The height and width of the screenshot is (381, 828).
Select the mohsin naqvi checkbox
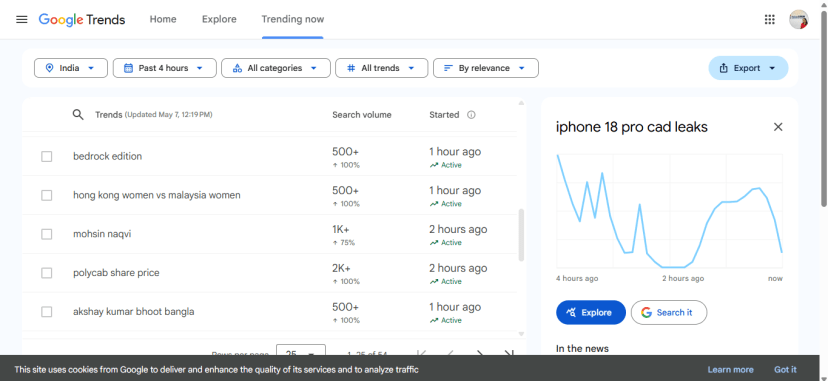[46, 234]
